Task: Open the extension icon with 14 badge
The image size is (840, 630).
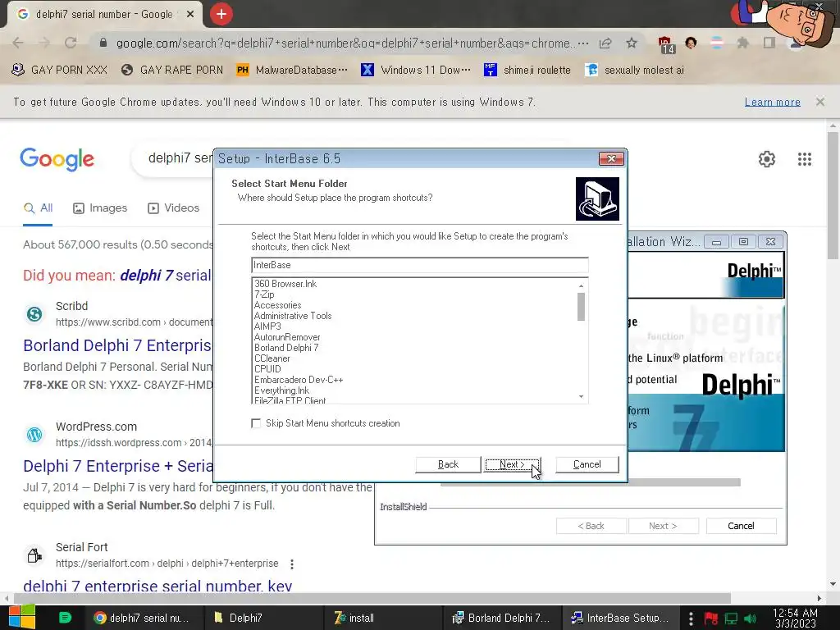Action: pos(666,44)
